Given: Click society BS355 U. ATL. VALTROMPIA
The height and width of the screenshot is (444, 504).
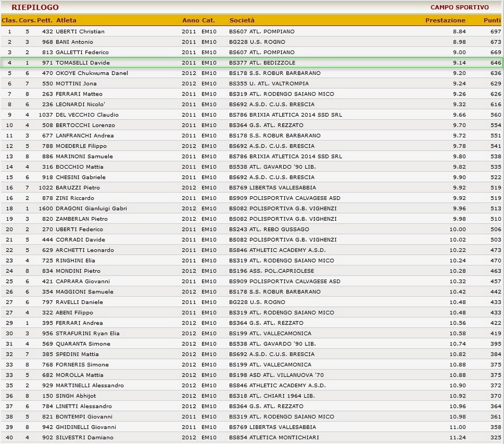Looking at the screenshot, I should [269, 83].
